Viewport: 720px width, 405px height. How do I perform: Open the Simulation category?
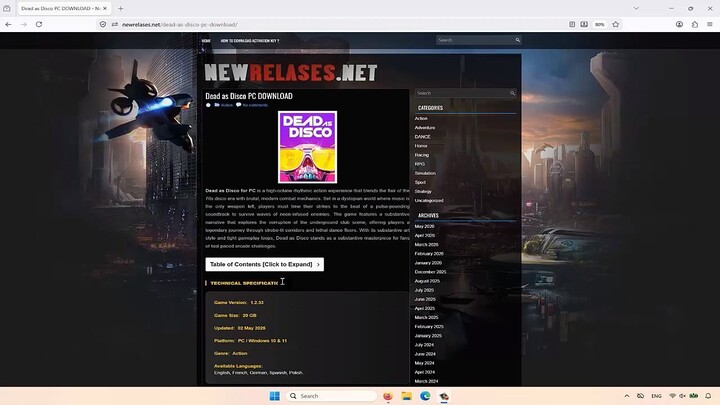[x=425, y=173]
